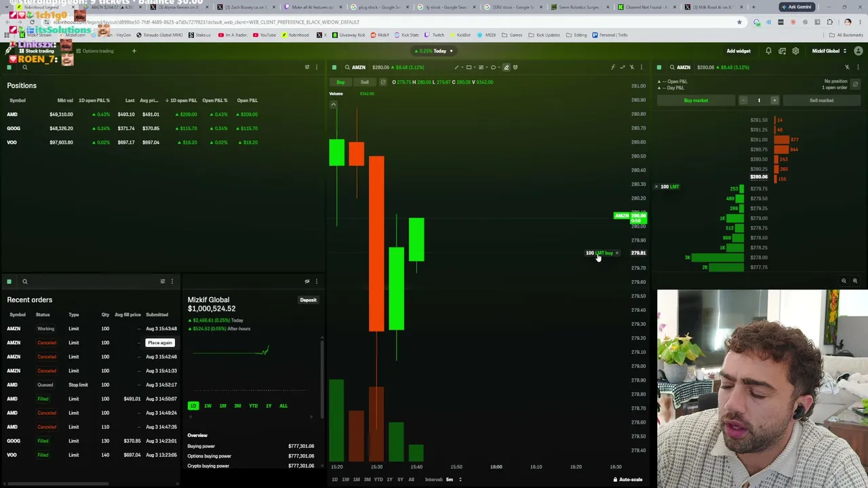
Task: Switch to the Options trading layout tab
Action: 95,51
